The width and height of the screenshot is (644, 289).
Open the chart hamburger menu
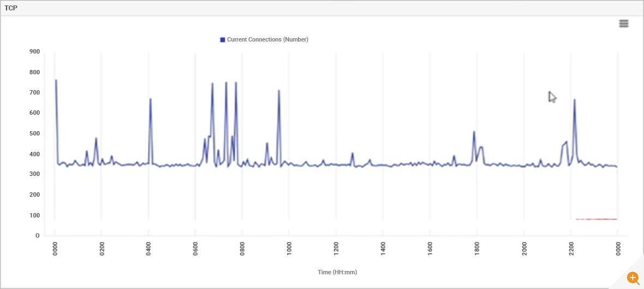point(623,23)
